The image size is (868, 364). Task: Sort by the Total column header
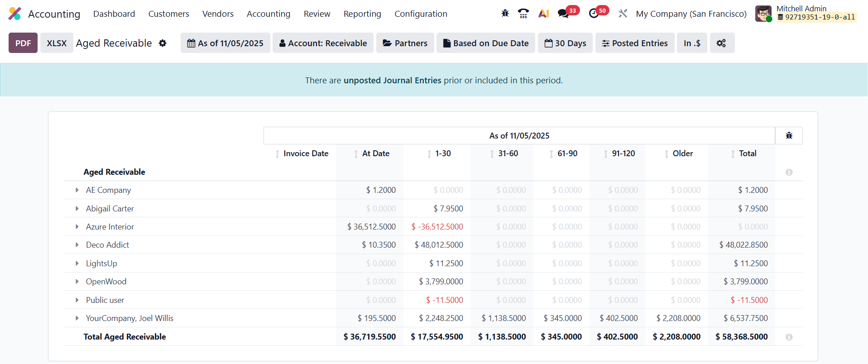pos(747,153)
